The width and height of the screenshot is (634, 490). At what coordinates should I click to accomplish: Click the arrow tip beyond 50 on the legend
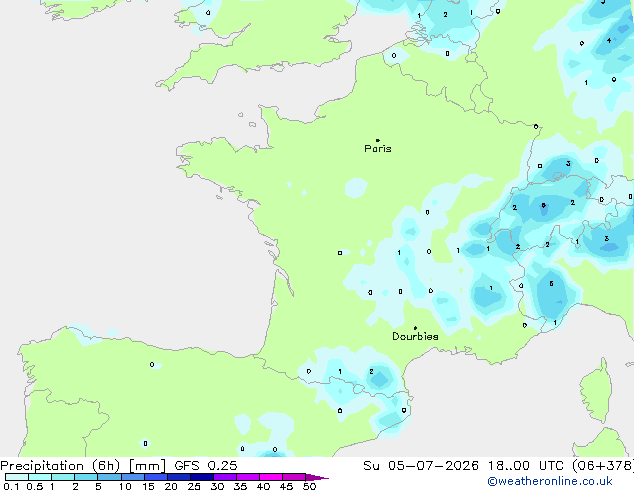click(x=317, y=477)
